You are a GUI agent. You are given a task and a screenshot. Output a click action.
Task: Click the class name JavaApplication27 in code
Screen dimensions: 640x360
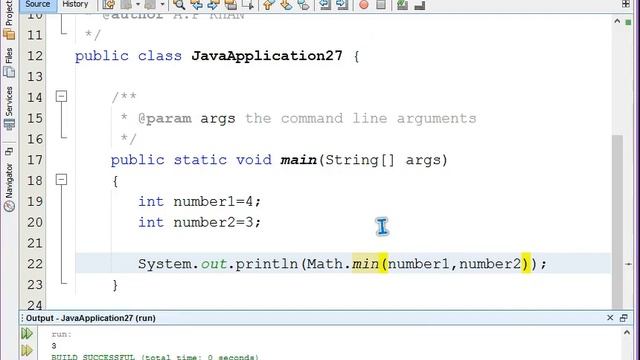(x=267, y=56)
